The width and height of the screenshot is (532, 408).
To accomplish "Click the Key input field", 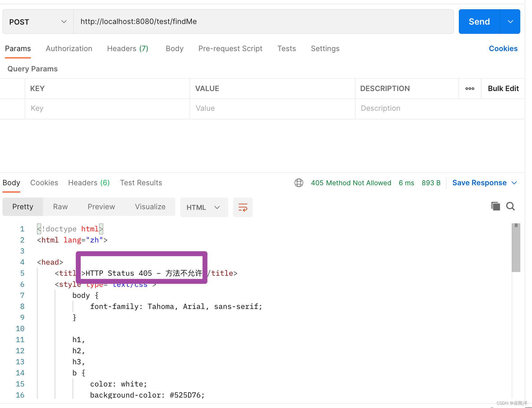I will (107, 109).
